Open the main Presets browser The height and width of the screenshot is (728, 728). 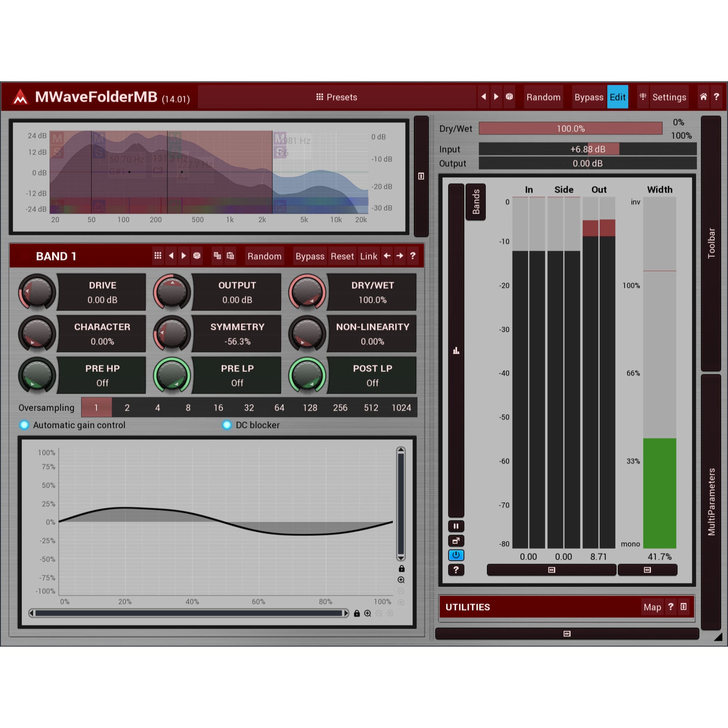pos(336,97)
